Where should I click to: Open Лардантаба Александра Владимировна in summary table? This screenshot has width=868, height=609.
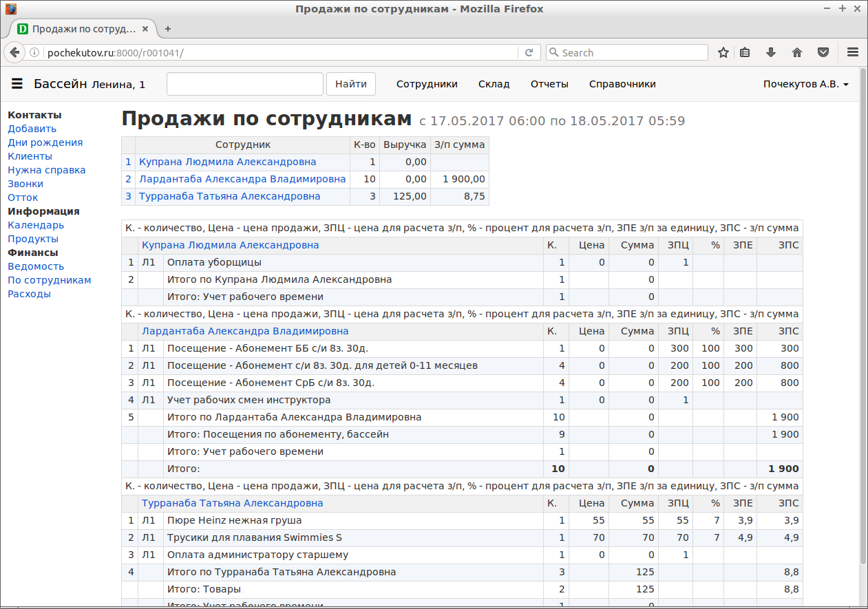242,179
